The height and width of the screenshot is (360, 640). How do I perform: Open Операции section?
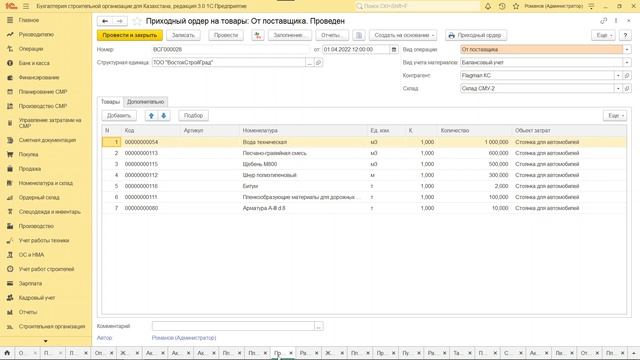click(31, 49)
